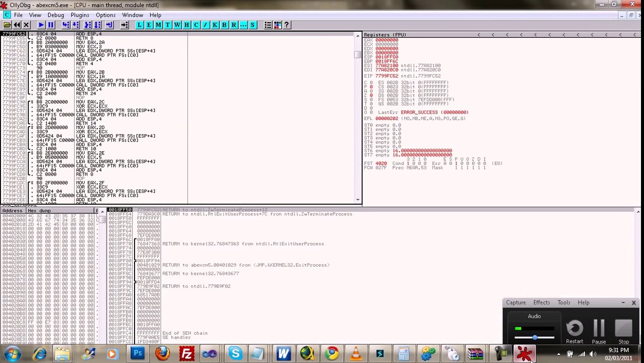Open the OllyDbg View menu
Viewport: 644px width, 363px height.
click(35, 15)
